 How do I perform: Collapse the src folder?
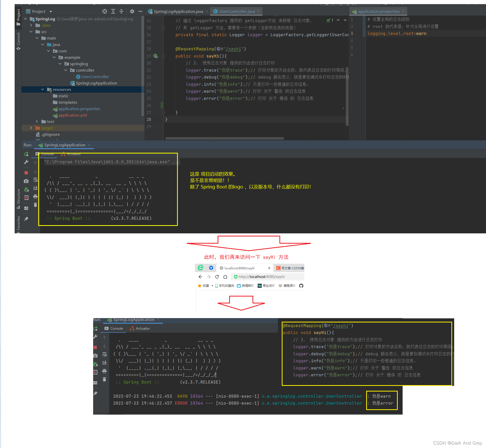pos(31,32)
